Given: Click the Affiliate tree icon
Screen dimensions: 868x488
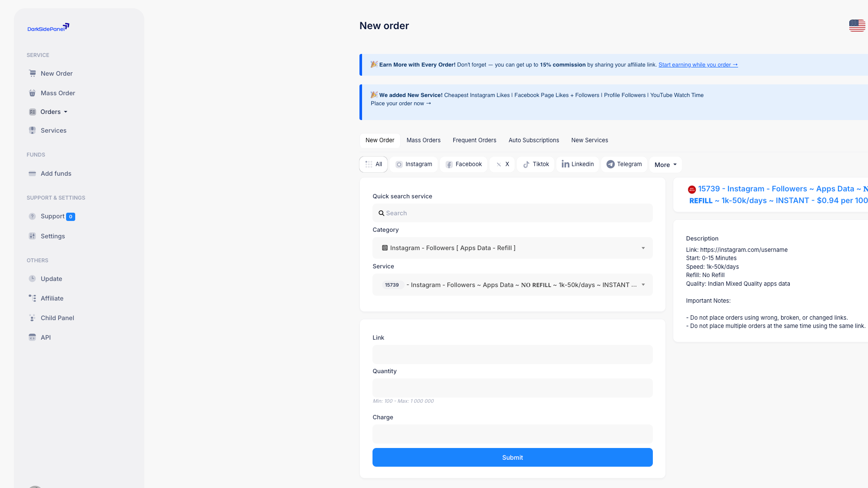Looking at the screenshot, I should coord(32,298).
